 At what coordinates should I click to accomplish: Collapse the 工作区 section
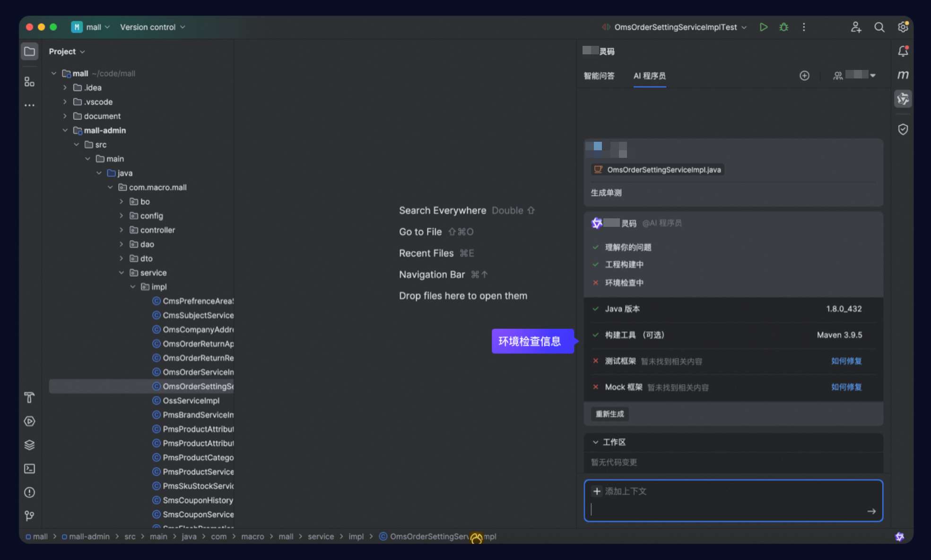[595, 442]
